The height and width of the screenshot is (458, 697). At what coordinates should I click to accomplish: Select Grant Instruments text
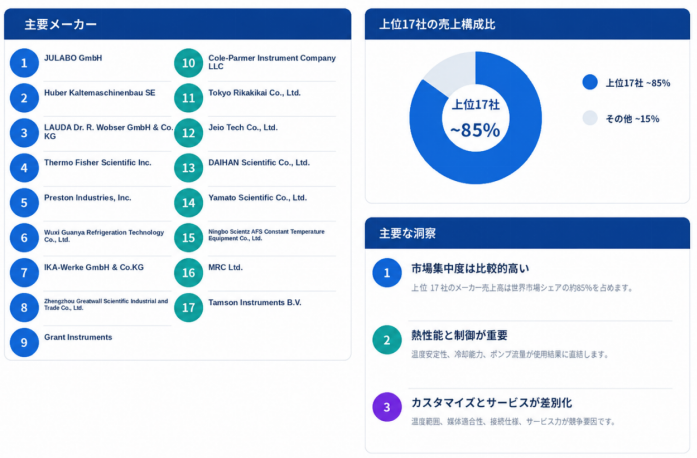(x=78, y=337)
